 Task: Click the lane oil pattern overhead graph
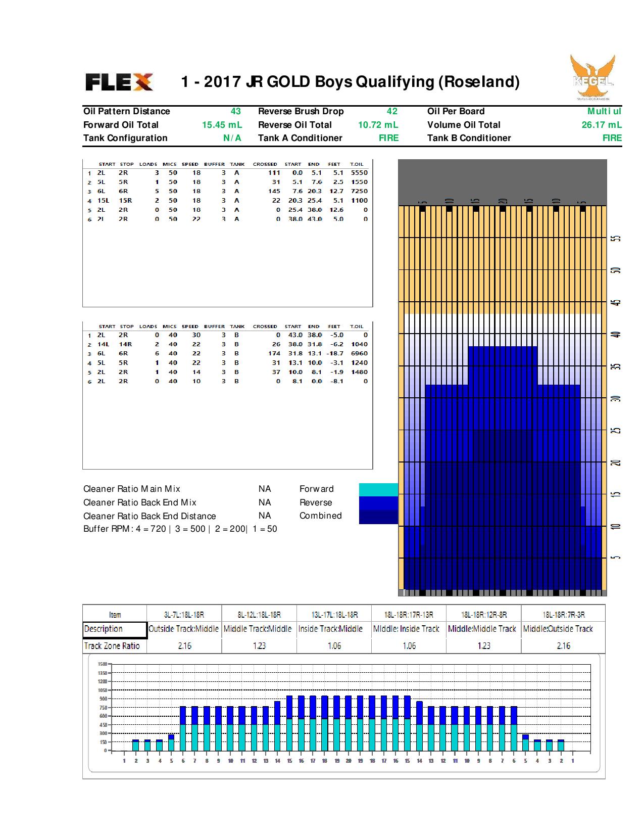502,378
